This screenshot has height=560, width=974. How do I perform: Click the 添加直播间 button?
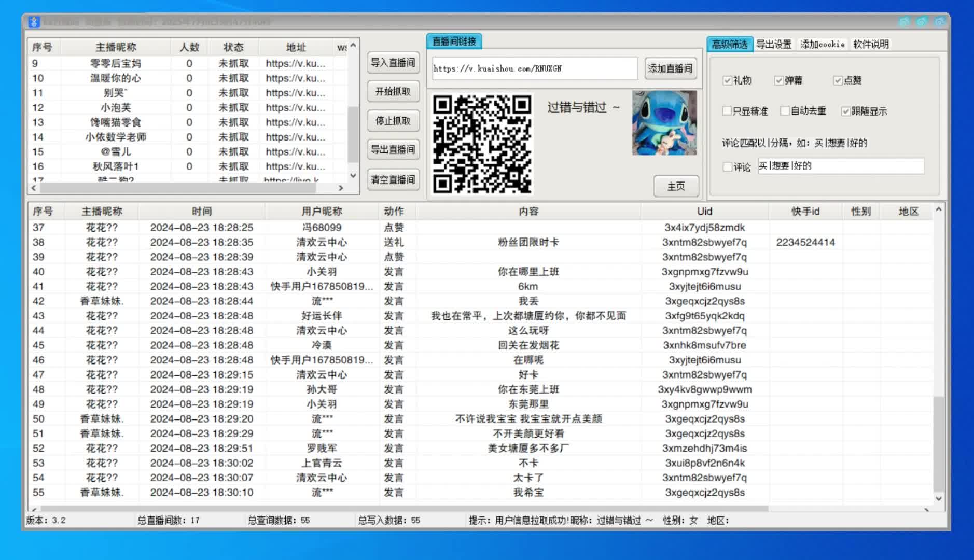click(670, 68)
